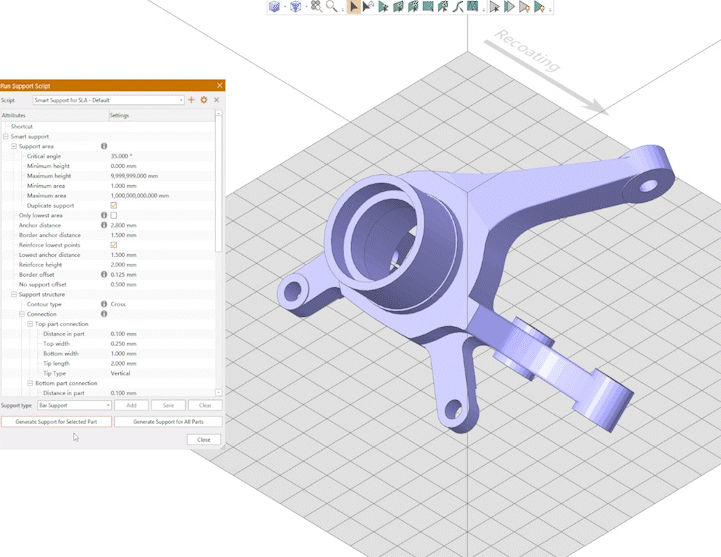Click the orange plus add script icon
The image size is (721, 557).
click(x=192, y=100)
